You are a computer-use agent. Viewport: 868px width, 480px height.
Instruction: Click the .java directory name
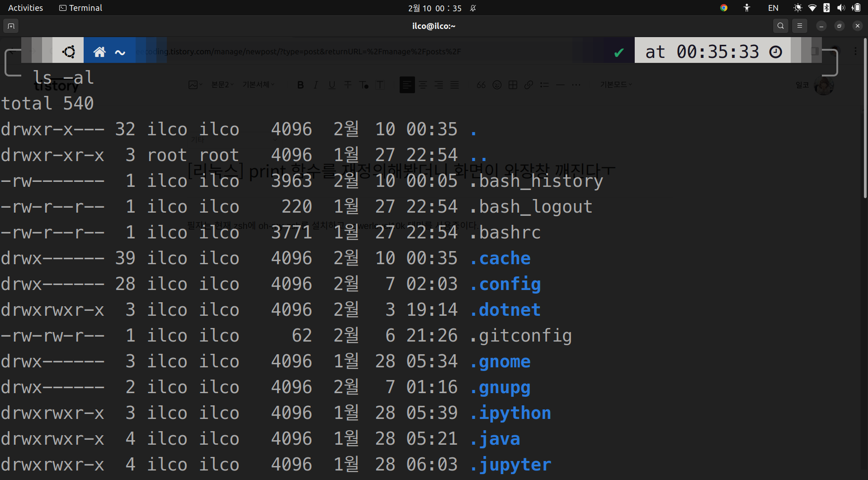pos(495,439)
